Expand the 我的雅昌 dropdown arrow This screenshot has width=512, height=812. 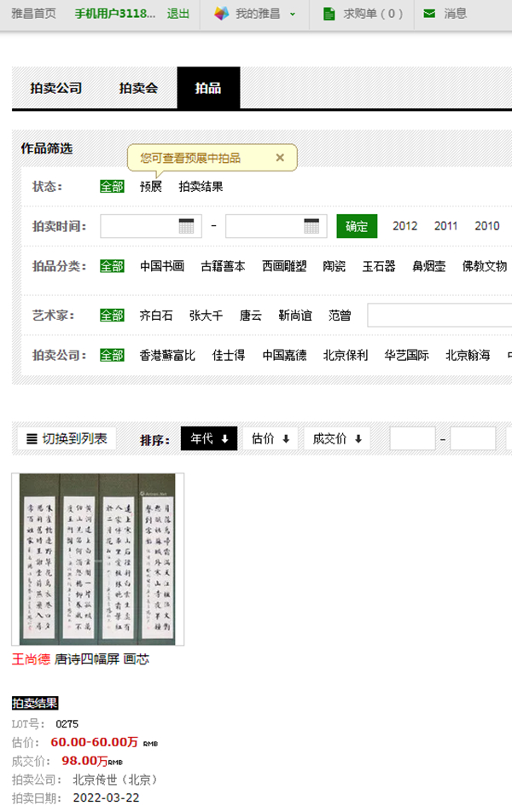click(x=293, y=14)
